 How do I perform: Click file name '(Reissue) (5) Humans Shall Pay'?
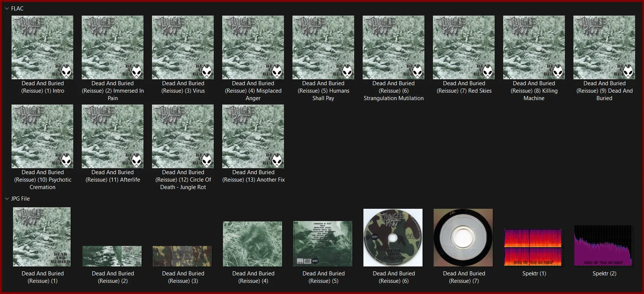pyautogui.click(x=323, y=91)
